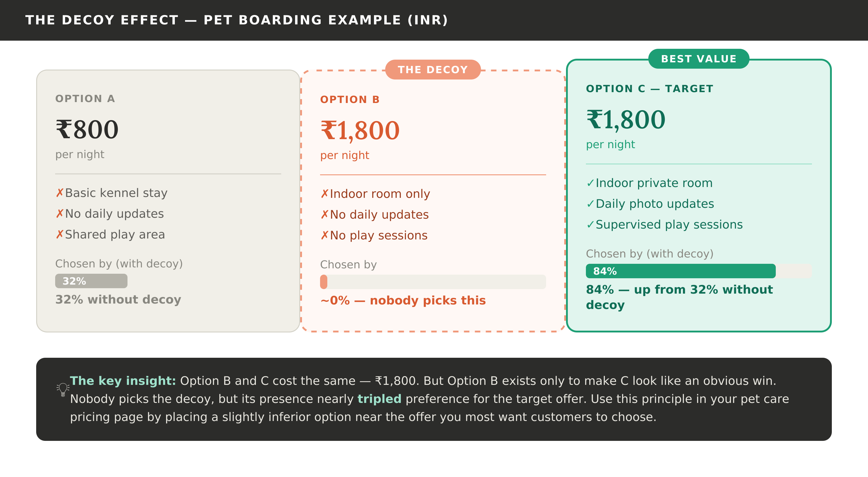Click "The key insight:" highlighted text
The height and width of the screenshot is (477, 868).
123,381
